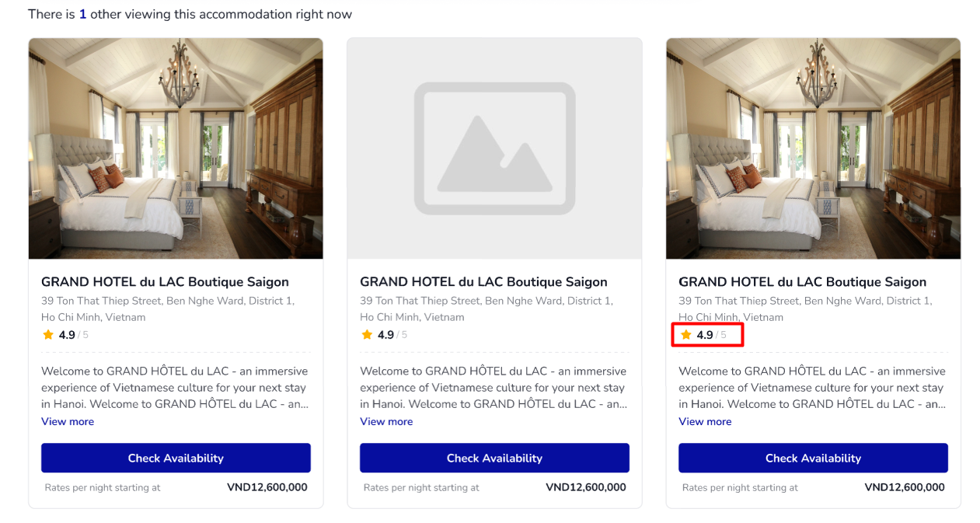The image size is (980, 523).
Task: Click the placeholder image icon in the middle card
Action: click(x=494, y=148)
